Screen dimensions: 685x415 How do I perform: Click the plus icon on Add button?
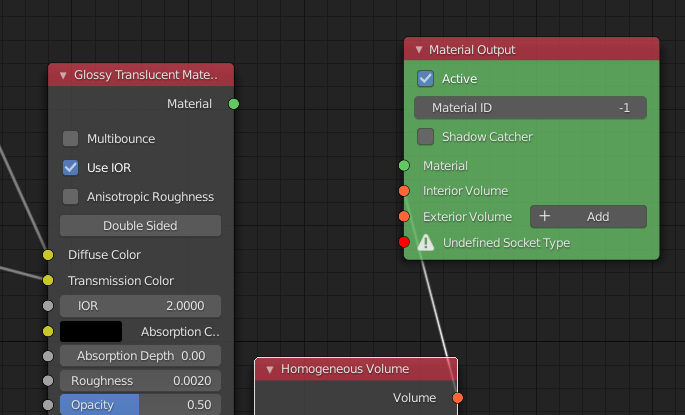click(545, 216)
